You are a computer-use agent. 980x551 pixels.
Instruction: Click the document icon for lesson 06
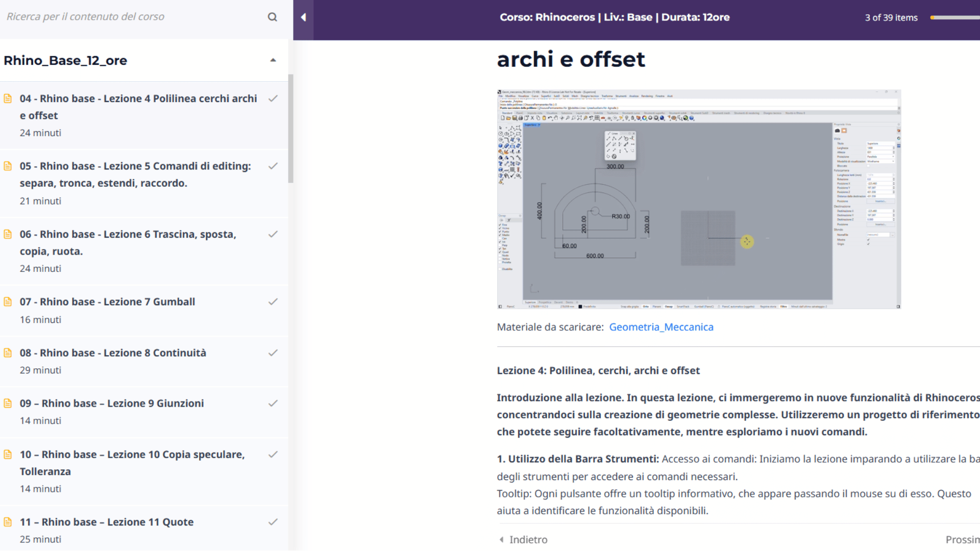click(x=8, y=234)
